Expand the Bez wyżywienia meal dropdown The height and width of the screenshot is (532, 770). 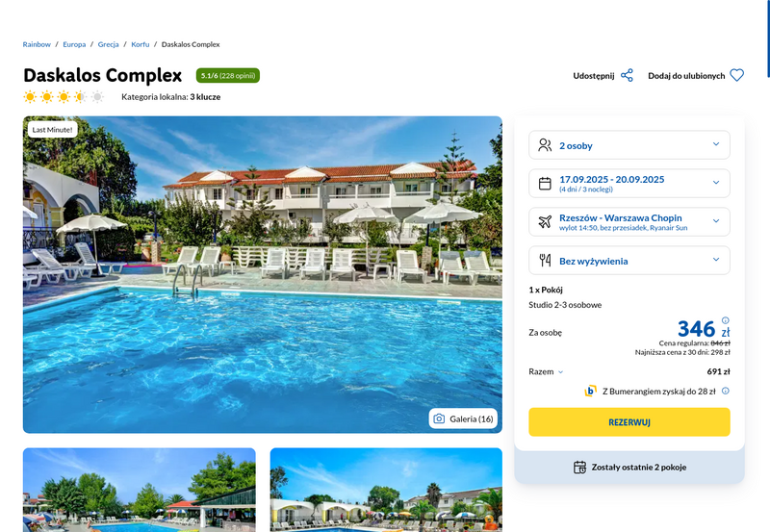(629, 260)
